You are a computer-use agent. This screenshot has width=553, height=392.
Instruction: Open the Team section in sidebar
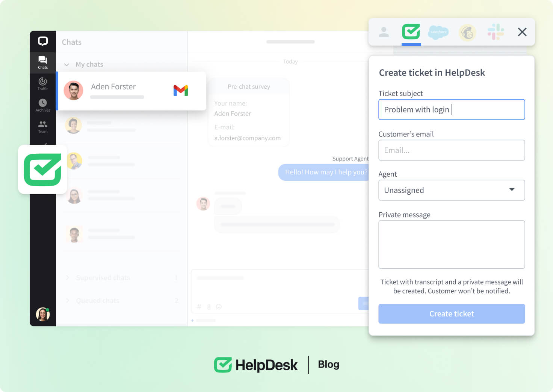point(43,127)
